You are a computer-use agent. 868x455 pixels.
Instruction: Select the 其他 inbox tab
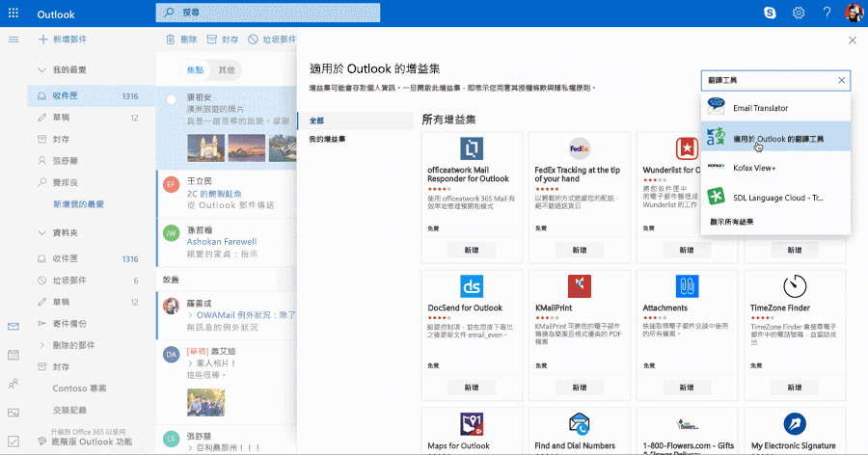[227, 69]
